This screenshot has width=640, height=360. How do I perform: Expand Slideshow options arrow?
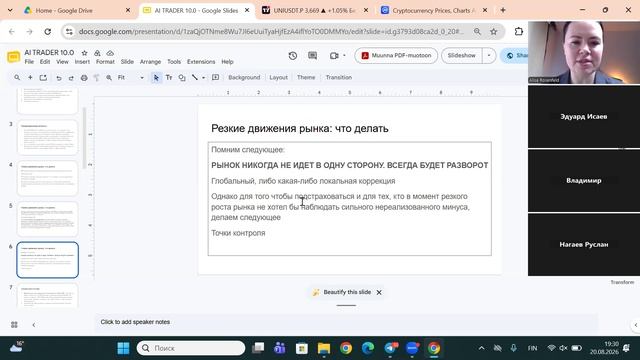(x=489, y=56)
